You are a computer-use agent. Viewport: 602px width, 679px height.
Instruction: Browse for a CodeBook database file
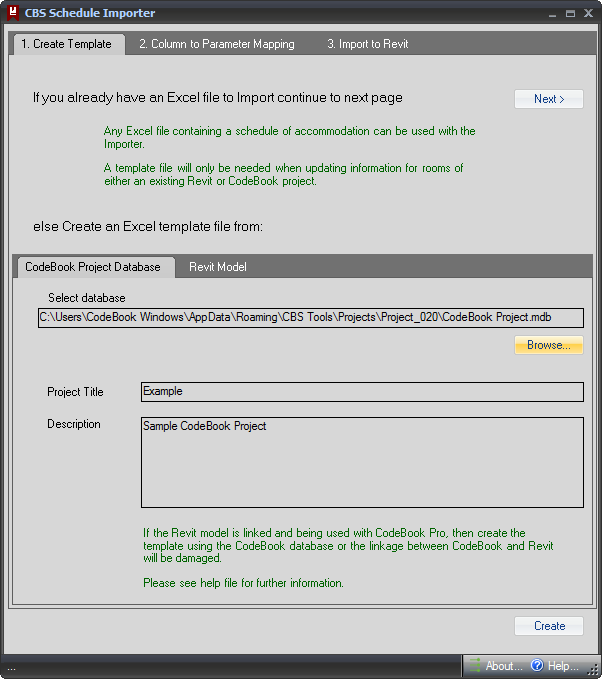tap(549, 345)
